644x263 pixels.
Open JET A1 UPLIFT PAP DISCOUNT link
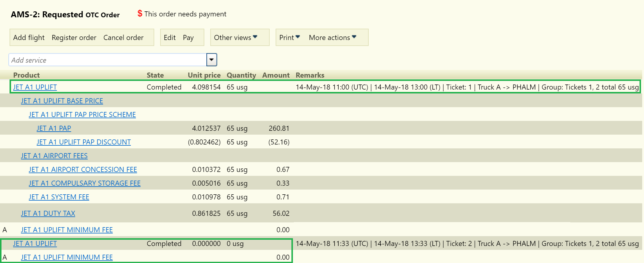pos(84,142)
